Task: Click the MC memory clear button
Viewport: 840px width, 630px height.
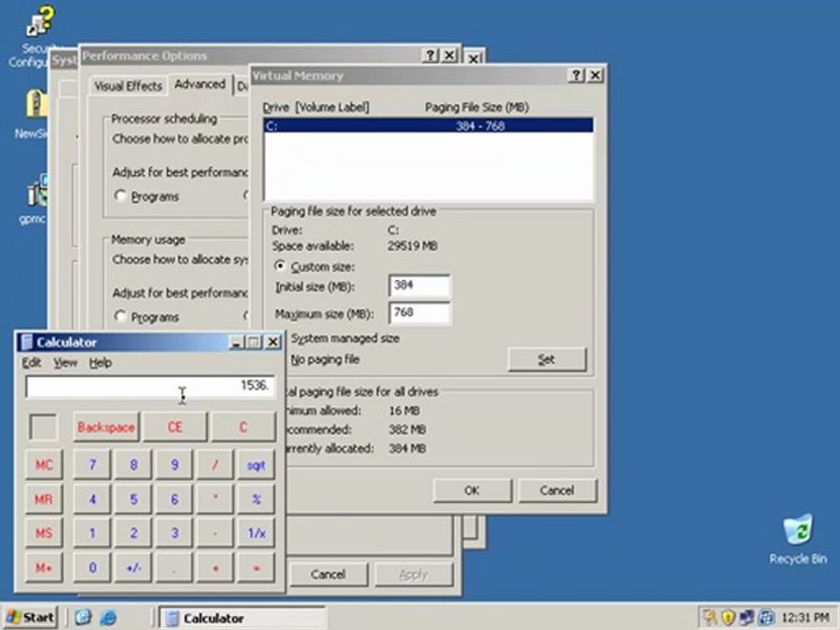Action: click(x=44, y=465)
